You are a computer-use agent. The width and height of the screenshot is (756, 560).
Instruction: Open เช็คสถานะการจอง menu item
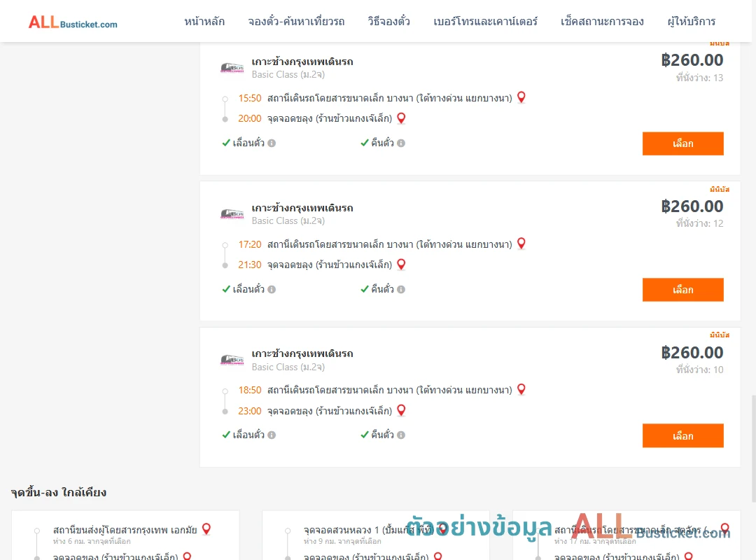(602, 22)
